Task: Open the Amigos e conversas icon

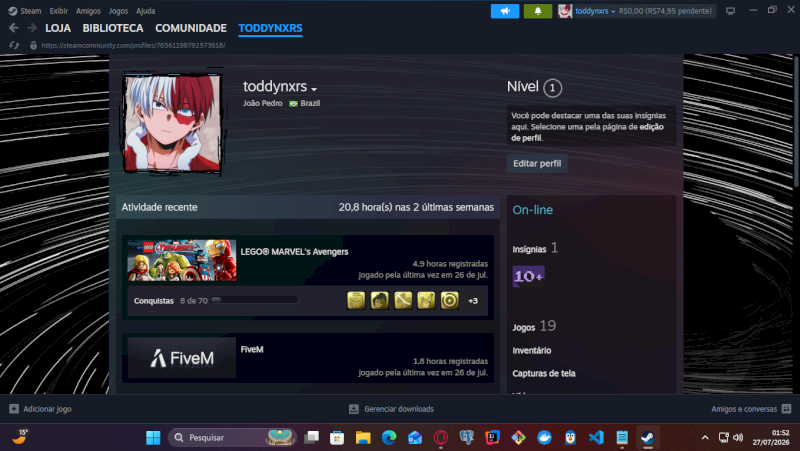Action: click(786, 409)
